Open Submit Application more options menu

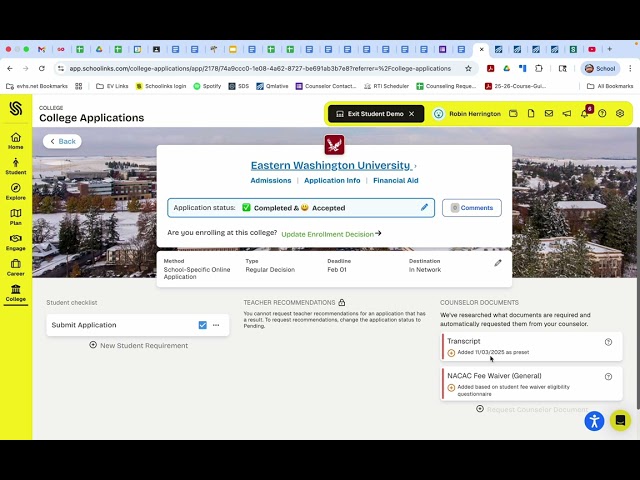pos(216,325)
